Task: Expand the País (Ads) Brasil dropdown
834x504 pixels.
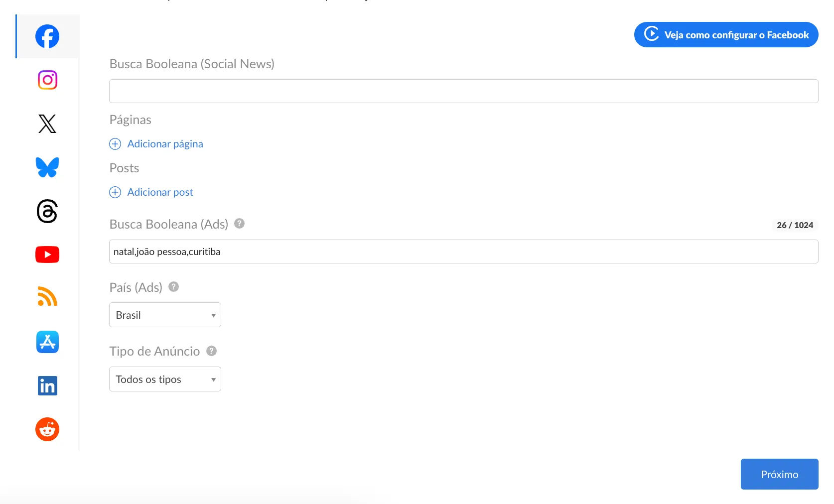Action: coord(165,315)
